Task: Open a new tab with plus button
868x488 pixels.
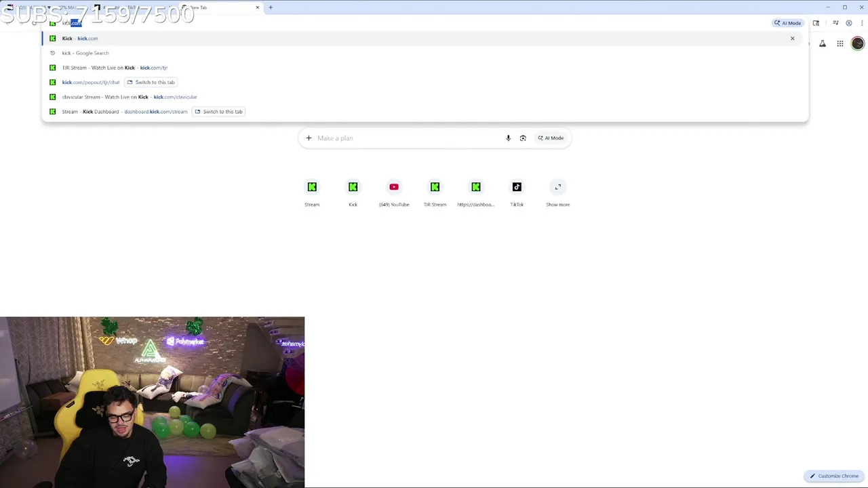Action: 271,7
